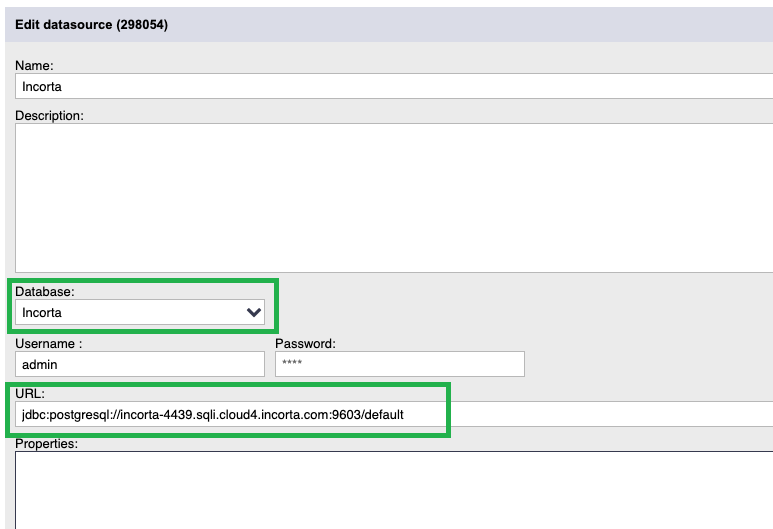Click the word "default" ending the URL

(x=385, y=415)
